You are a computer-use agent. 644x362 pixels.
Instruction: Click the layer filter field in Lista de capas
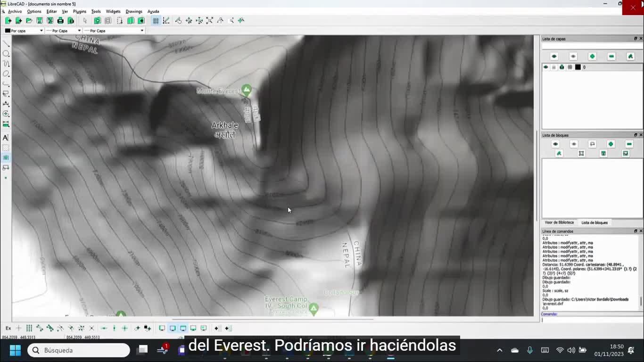(592, 46)
